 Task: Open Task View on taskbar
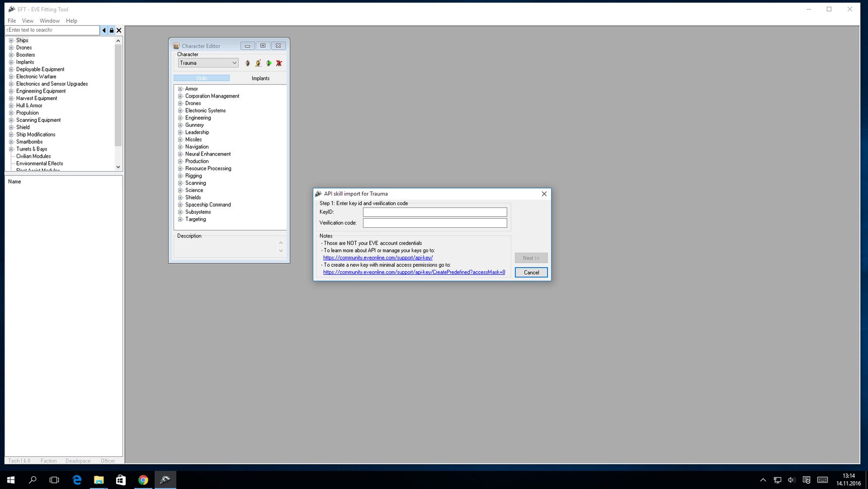tap(55, 480)
